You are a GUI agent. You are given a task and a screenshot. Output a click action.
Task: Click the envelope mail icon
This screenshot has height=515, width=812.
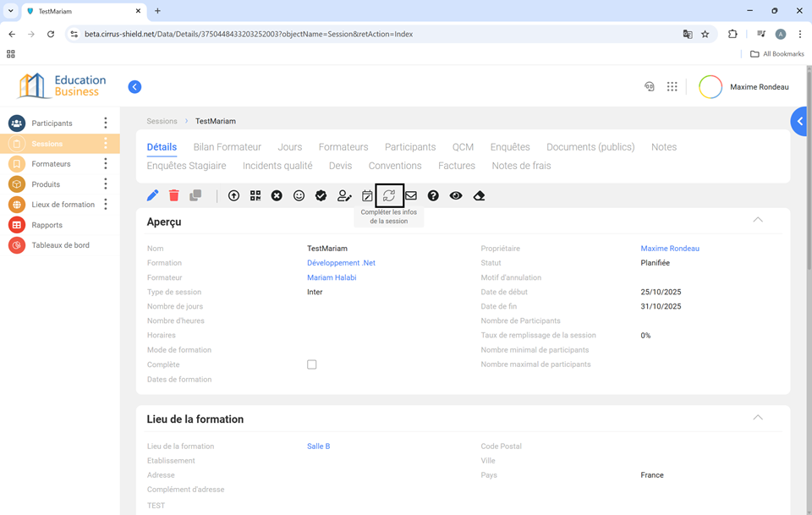point(411,195)
